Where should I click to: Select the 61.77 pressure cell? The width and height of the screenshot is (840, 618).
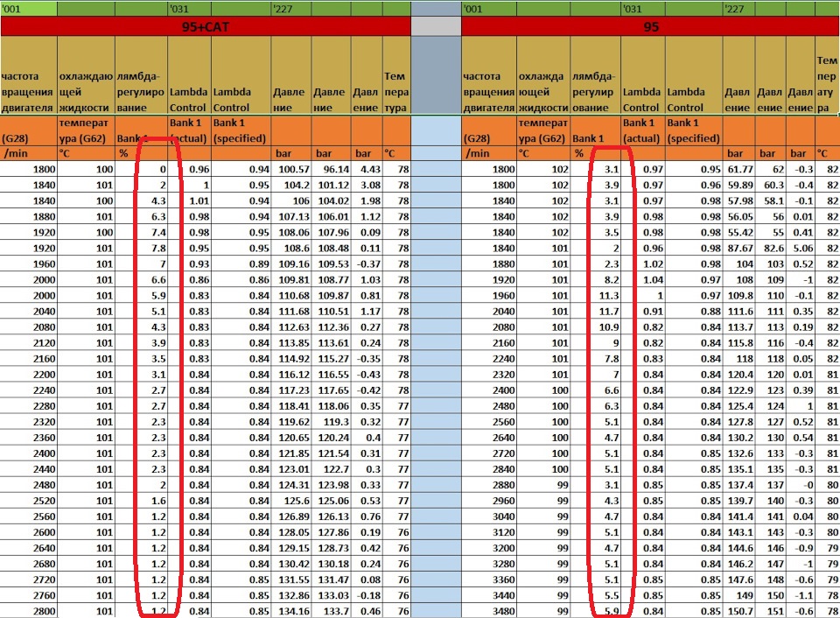[x=738, y=169]
